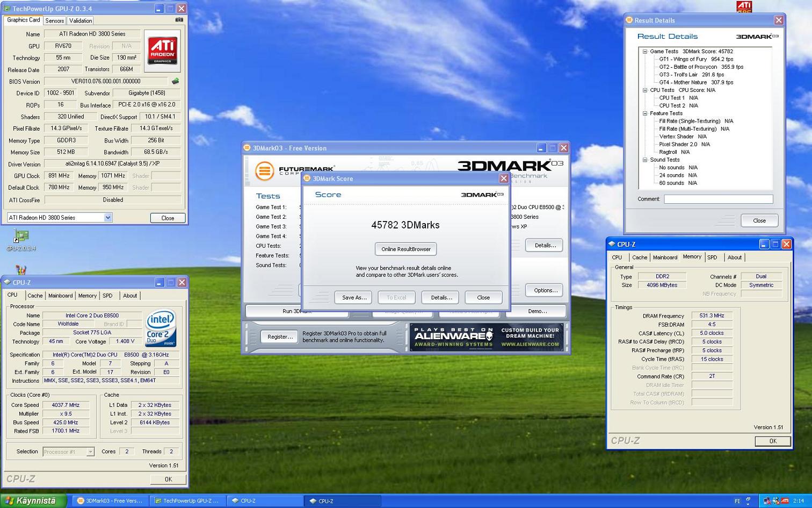812x508 pixels.
Task: Click Close button in GPU-Z window
Action: click(x=168, y=218)
